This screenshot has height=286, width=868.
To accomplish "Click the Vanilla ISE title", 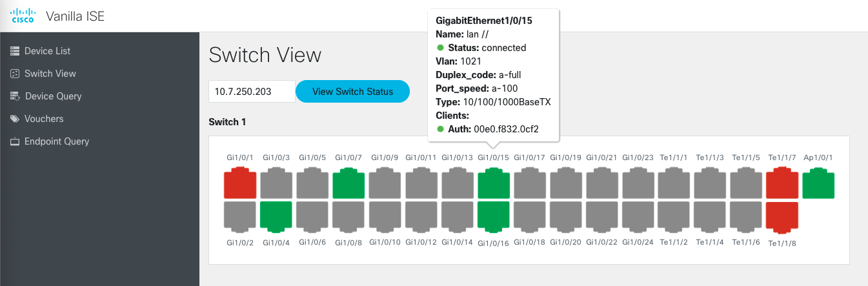I will tap(75, 16).
